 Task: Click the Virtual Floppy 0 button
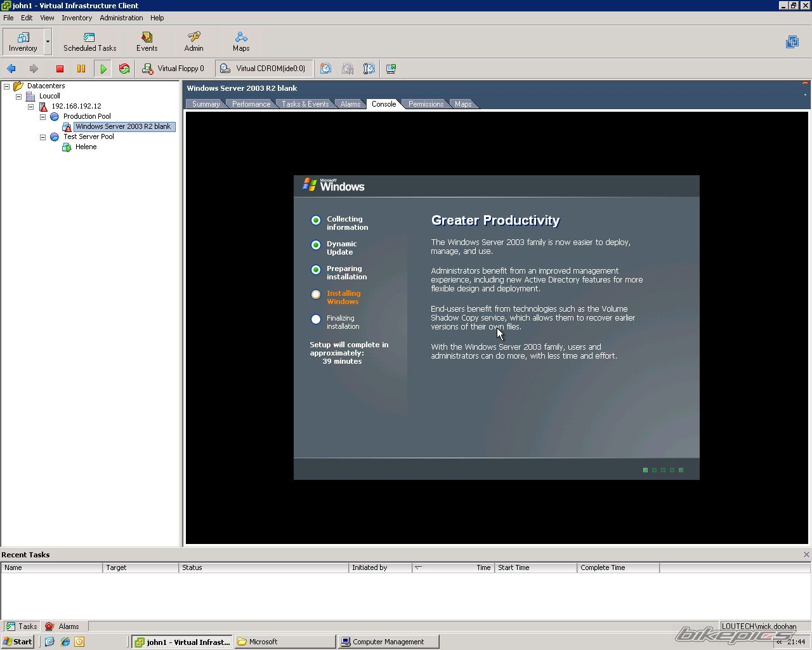pyautogui.click(x=173, y=69)
